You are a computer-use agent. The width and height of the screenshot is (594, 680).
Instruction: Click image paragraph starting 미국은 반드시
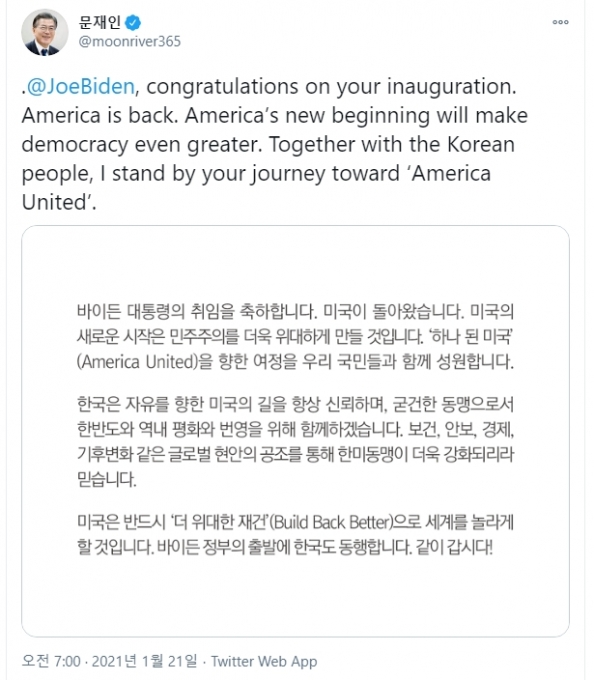coord(295,534)
